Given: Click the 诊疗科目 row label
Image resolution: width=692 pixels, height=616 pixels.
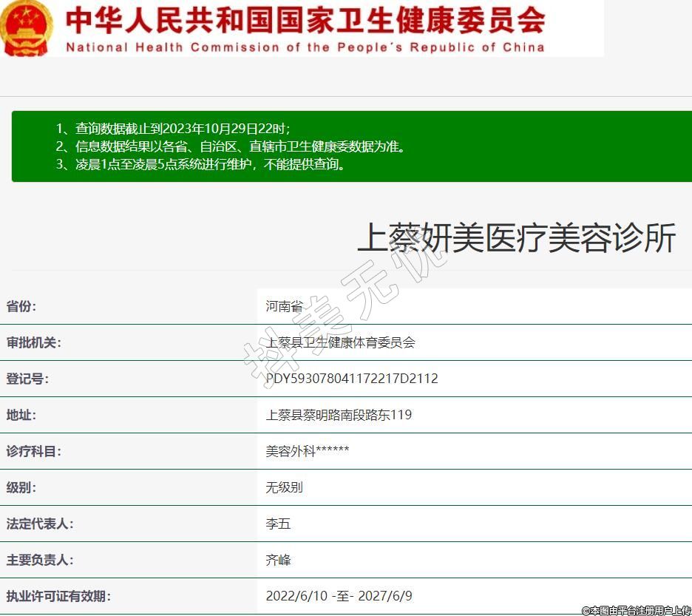Looking at the screenshot, I should pos(34,451).
